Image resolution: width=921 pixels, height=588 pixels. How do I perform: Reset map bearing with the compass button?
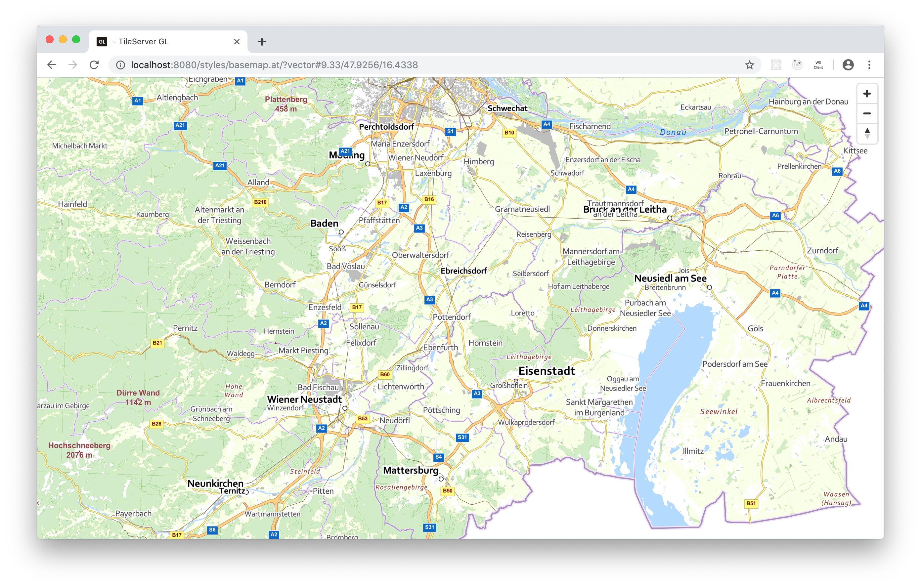(867, 133)
